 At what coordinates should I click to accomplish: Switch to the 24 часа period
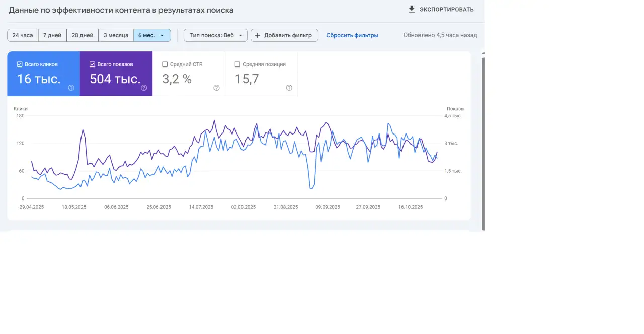23,35
